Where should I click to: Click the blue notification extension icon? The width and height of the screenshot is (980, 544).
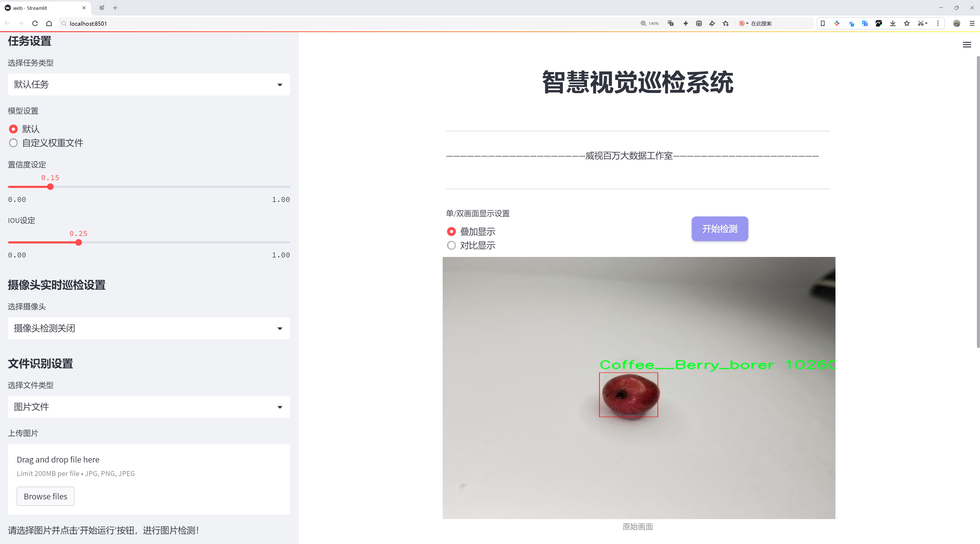coord(851,23)
